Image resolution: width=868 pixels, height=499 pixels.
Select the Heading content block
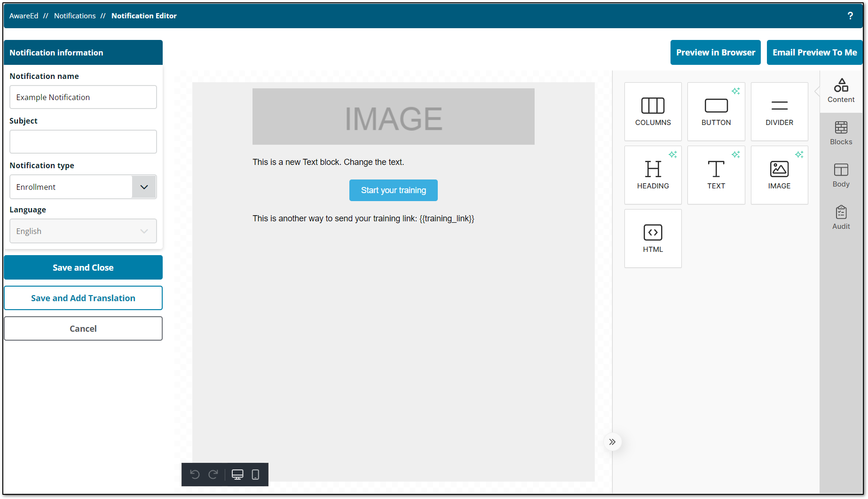point(653,175)
